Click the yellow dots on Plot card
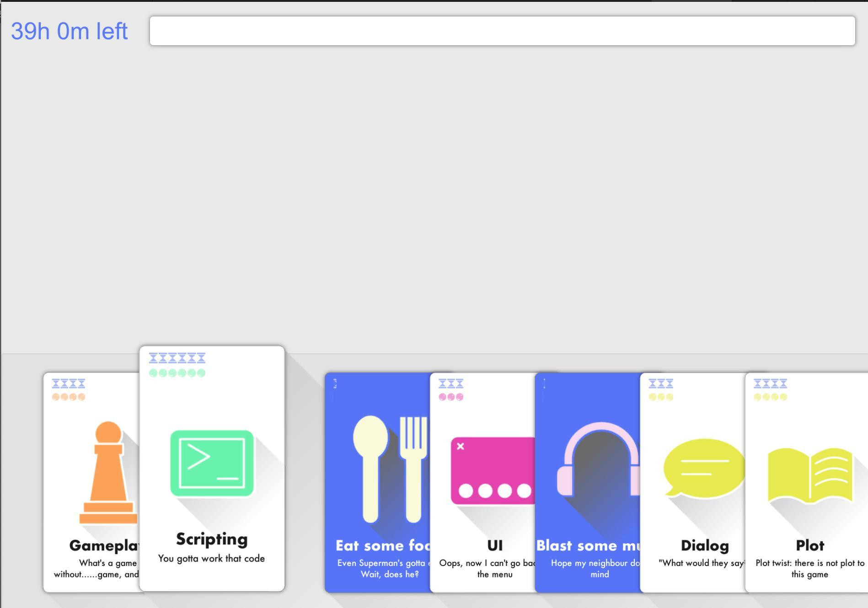This screenshot has height=608, width=868. (770, 397)
